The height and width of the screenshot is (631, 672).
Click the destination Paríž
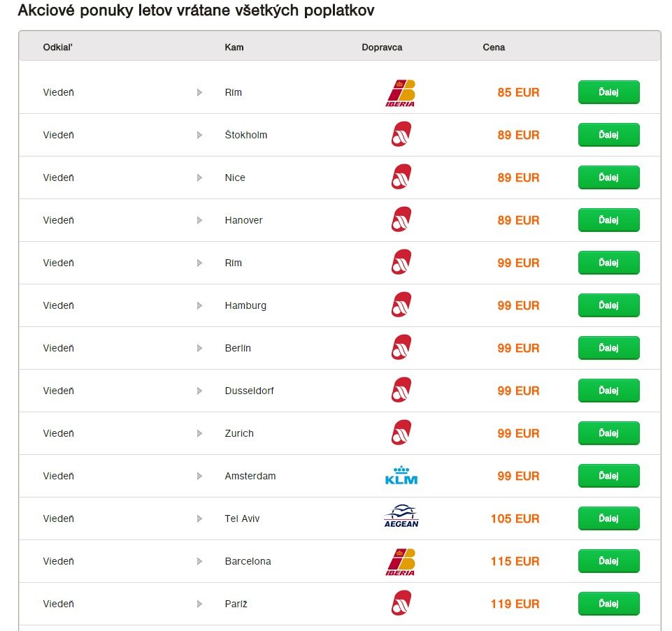pyautogui.click(x=236, y=604)
